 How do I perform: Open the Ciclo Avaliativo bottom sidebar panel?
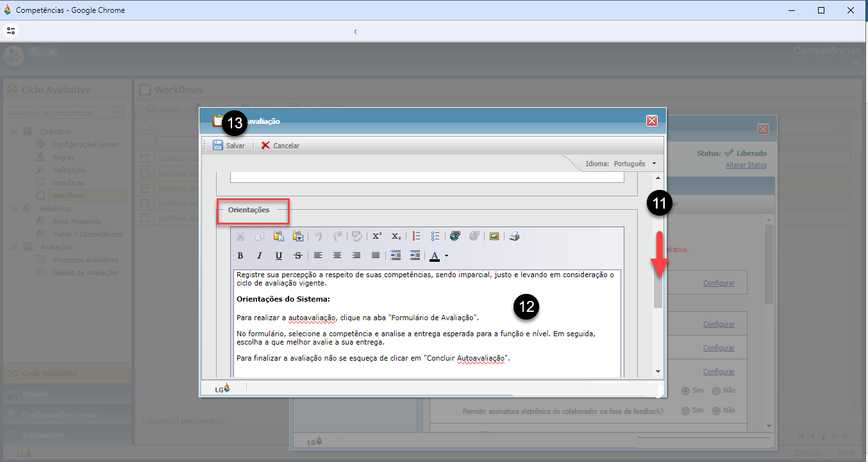tap(67, 373)
